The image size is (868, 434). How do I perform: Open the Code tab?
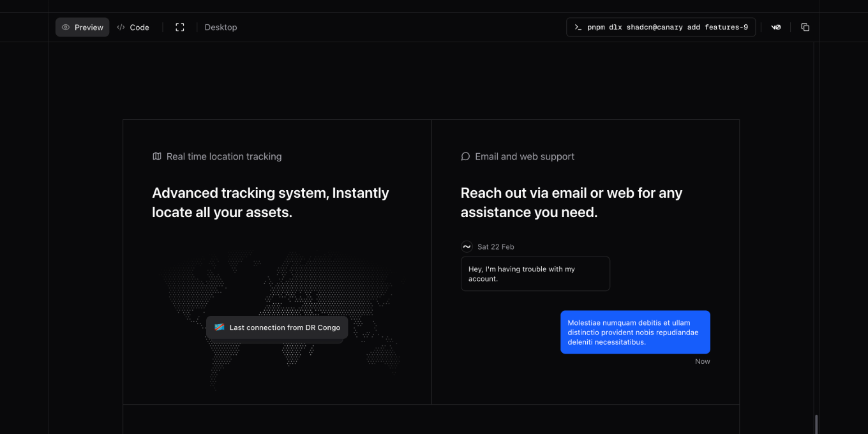coord(133,27)
